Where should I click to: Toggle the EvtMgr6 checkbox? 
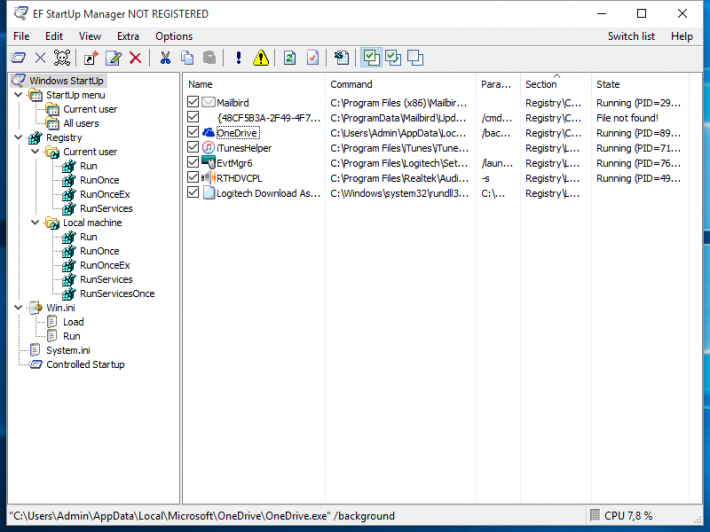(x=193, y=162)
